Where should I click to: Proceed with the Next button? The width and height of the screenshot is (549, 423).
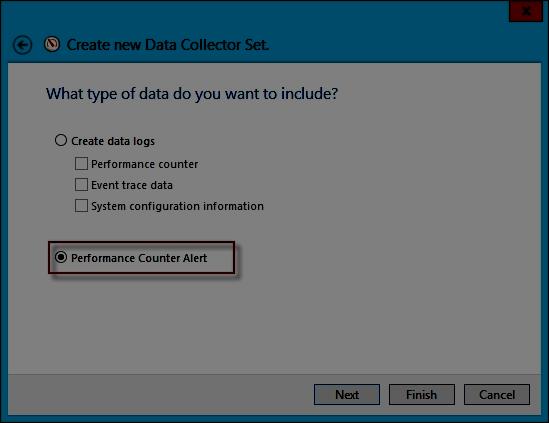coord(347,395)
